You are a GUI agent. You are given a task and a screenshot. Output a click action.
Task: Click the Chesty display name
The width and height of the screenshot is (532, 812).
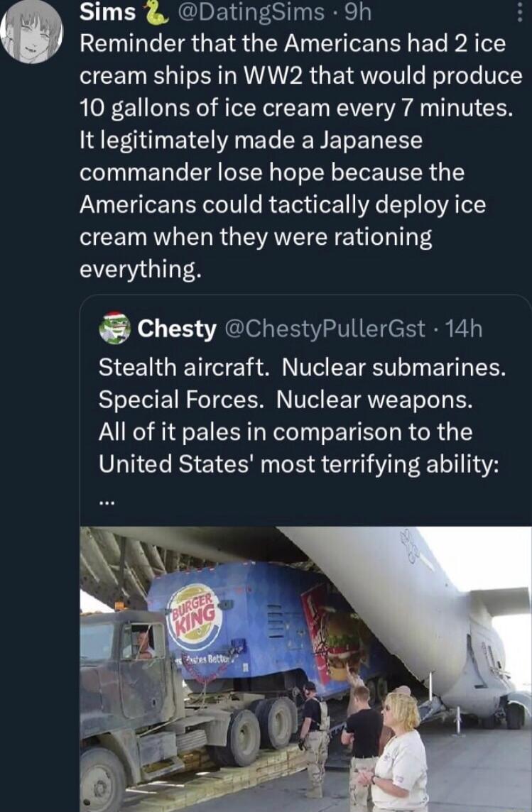click(x=177, y=328)
